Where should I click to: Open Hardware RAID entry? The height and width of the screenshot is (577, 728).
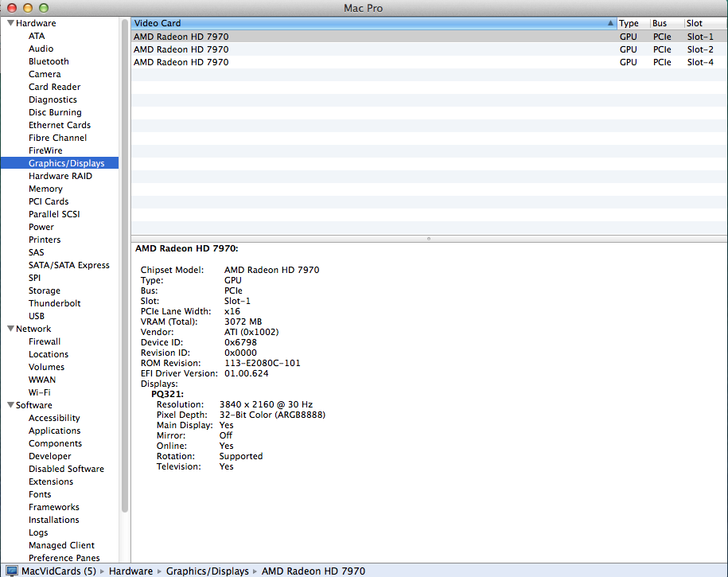pos(60,176)
